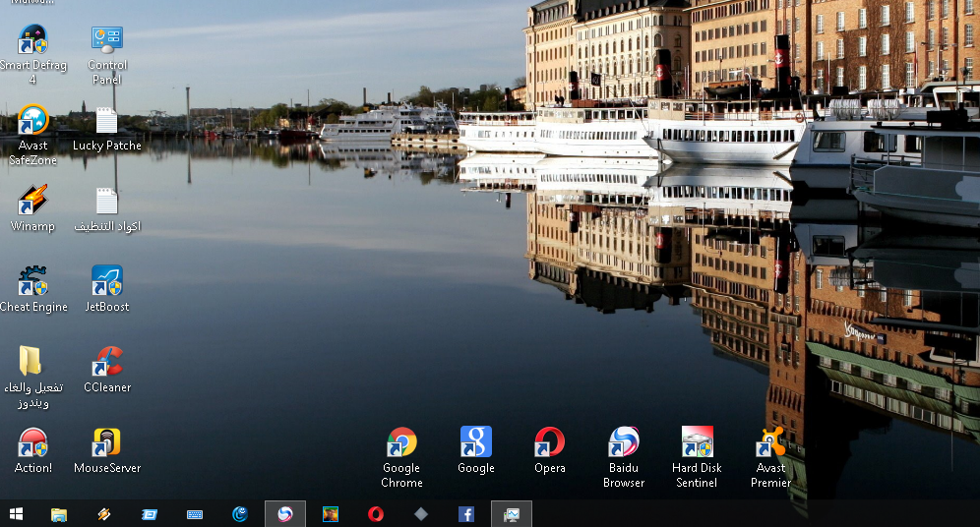Click the Avast Premier desktop icon

770,443
